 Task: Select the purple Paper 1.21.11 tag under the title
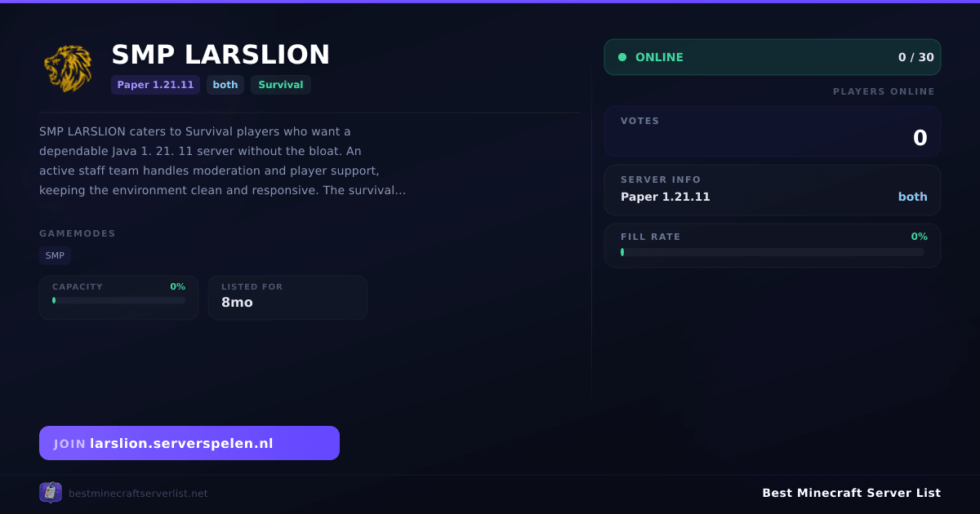tap(155, 85)
